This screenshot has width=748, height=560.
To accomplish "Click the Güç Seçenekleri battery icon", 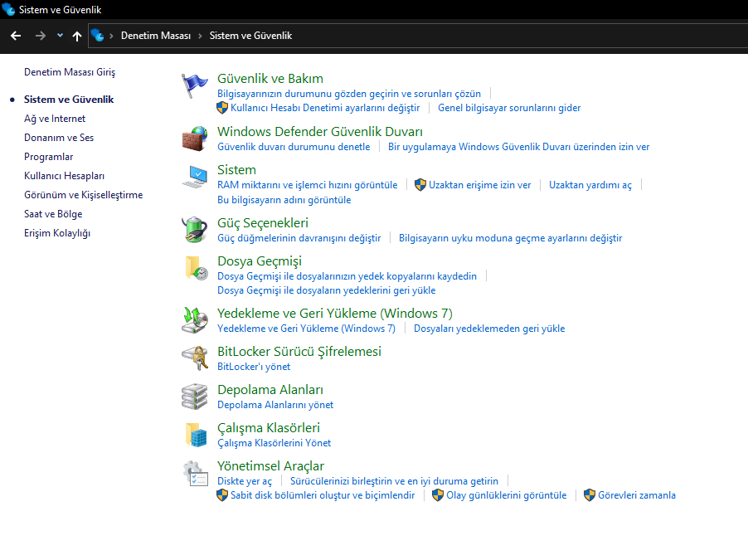I will pyautogui.click(x=195, y=230).
